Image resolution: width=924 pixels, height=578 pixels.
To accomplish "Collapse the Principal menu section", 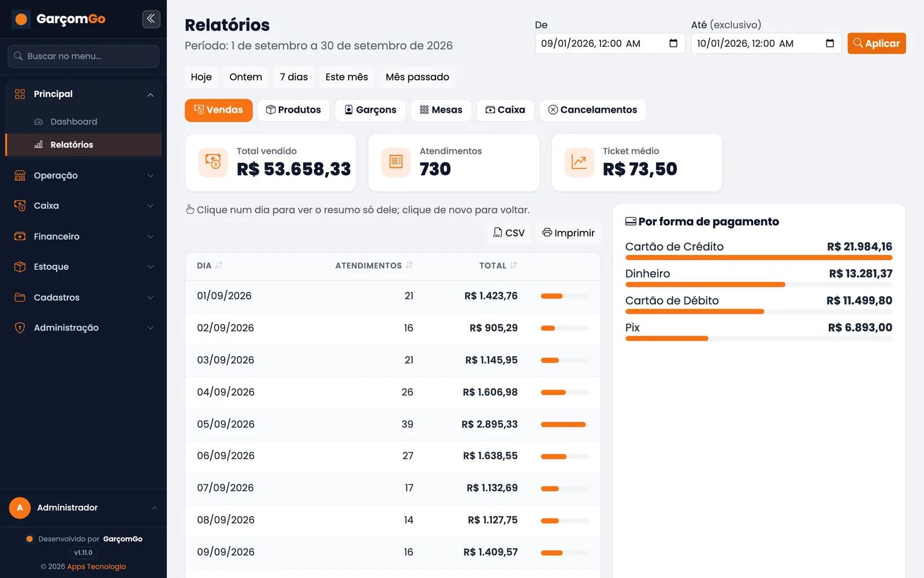I will (84, 94).
